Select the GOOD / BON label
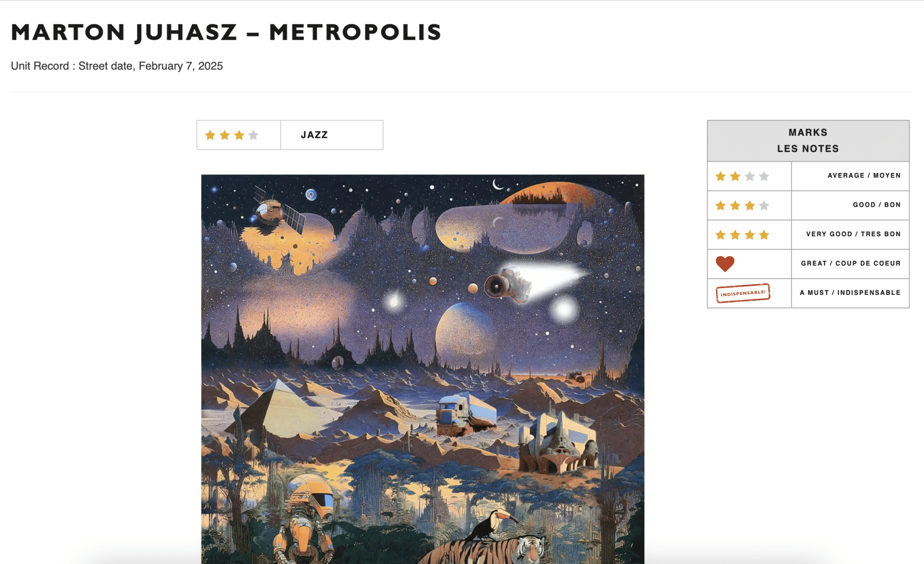The width and height of the screenshot is (924, 564). pos(877,205)
